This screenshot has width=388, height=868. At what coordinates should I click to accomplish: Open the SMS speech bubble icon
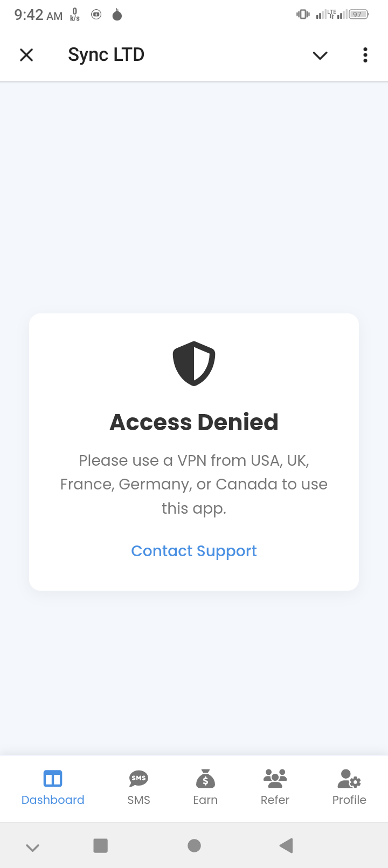coord(138,779)
